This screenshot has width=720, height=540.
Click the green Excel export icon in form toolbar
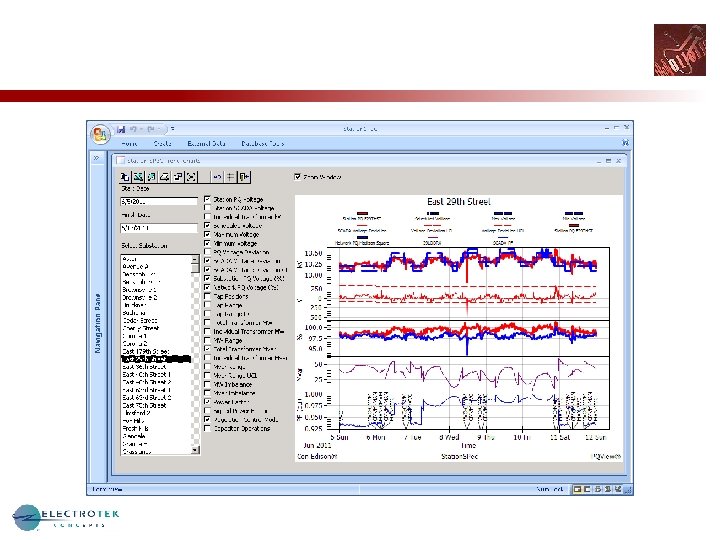coord(138,177)
